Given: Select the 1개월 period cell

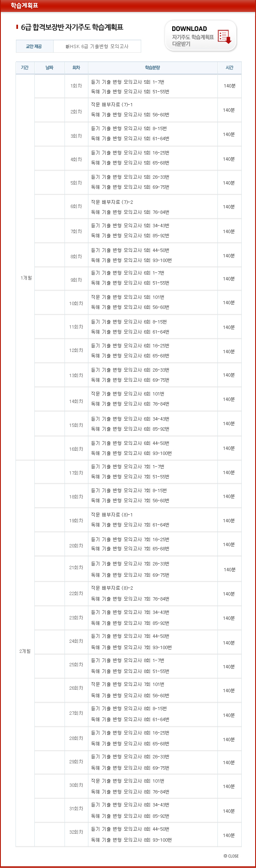Looking at the screenshot, I should (26, 278).
